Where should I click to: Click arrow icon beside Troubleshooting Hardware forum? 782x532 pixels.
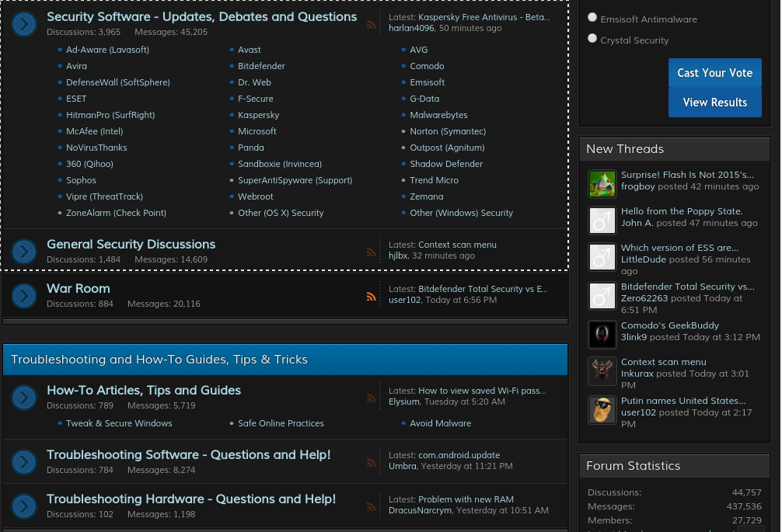[x=24, y=506]
